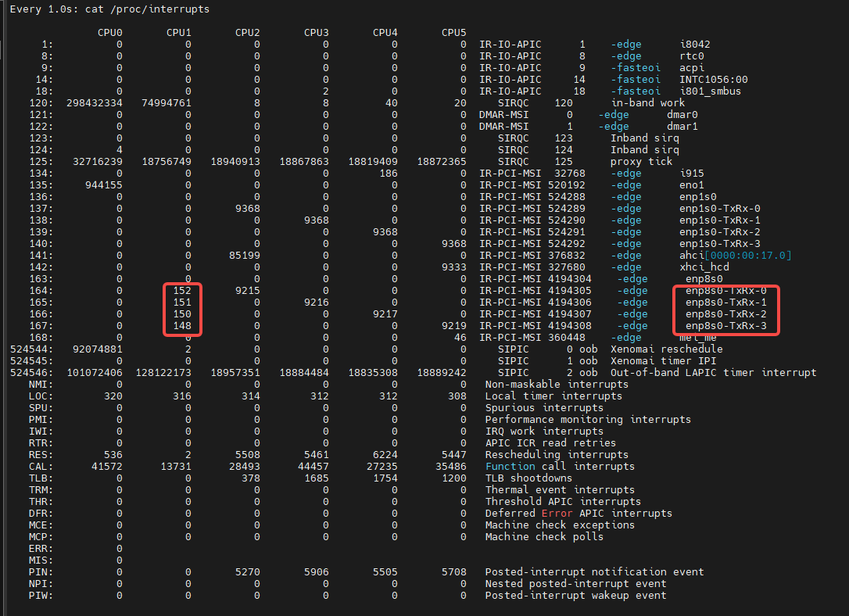The width and height of the screenshot is (849, 616).
Task: Click the 'Non-maskable interrupts' description
Action: coord(557,385)
